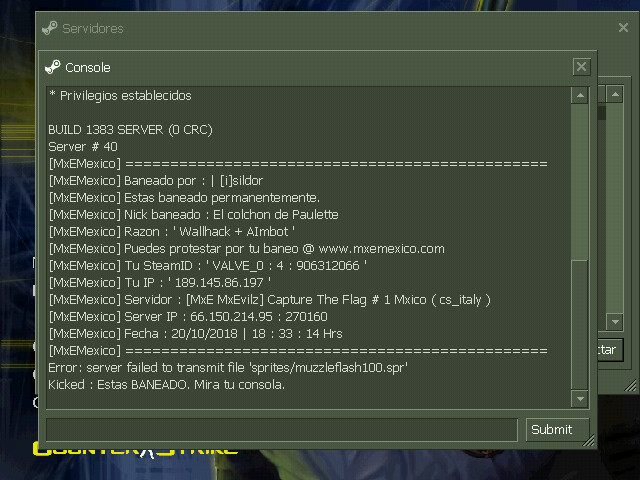Click the Console scrollbar track above the thumb
Viewport: 640px width, 480px height.
580,182
